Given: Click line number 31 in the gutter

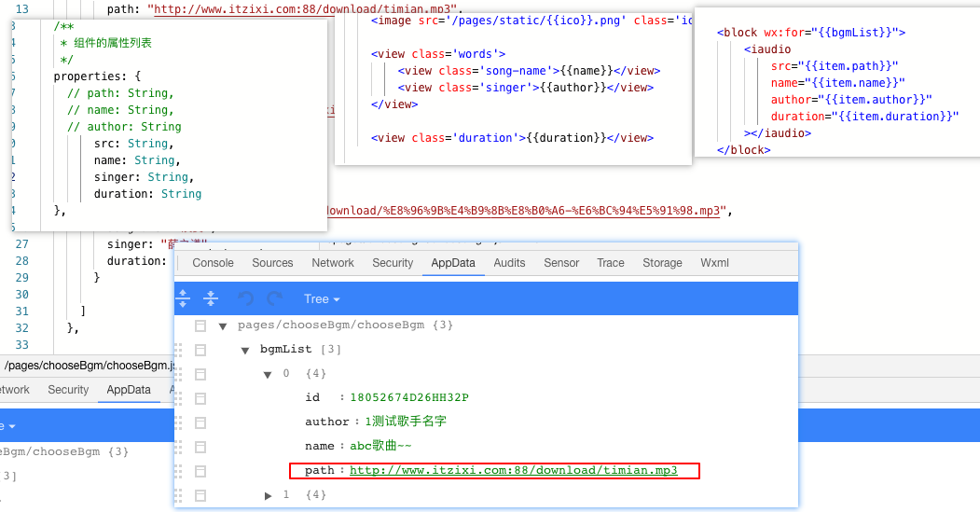Looking at the screenshot, I should point(21,311).
